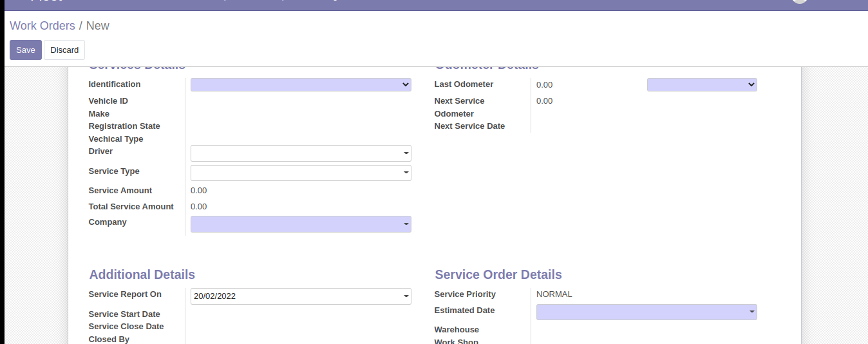This screenshot has width=868, height=344.
Task: Open the Identification select dropdown
Action: point(301,84)
